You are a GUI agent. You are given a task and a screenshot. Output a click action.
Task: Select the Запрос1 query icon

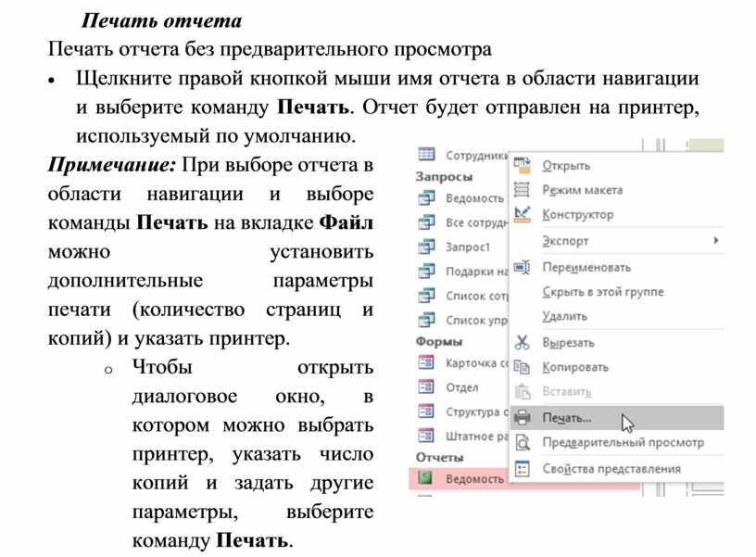(x=426, y=247)
